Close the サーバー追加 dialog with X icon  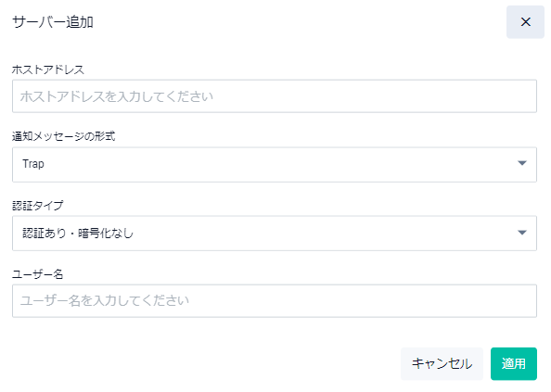[525, 22]
